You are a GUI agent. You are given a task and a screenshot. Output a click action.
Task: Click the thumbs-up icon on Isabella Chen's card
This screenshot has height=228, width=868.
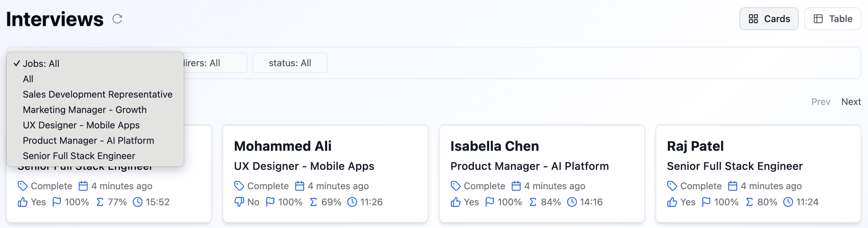click(456, 202)
